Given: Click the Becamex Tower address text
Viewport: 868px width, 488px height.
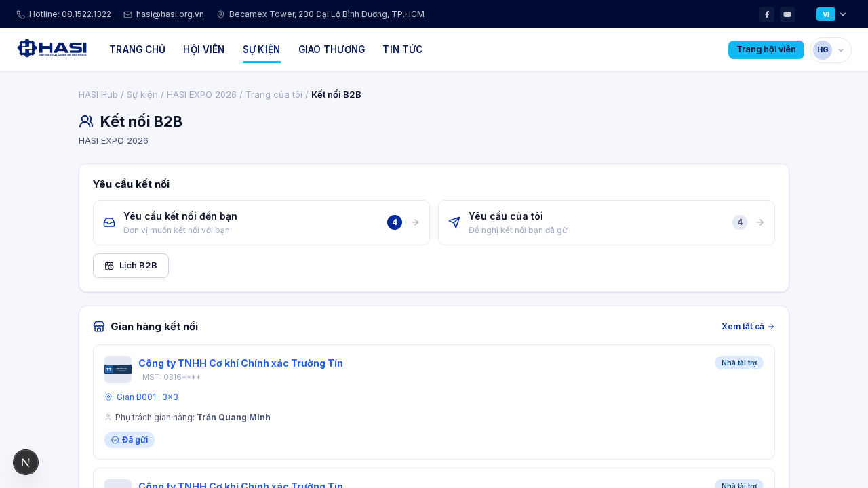Looking at the screenshot, I should (x=327, y=14).
